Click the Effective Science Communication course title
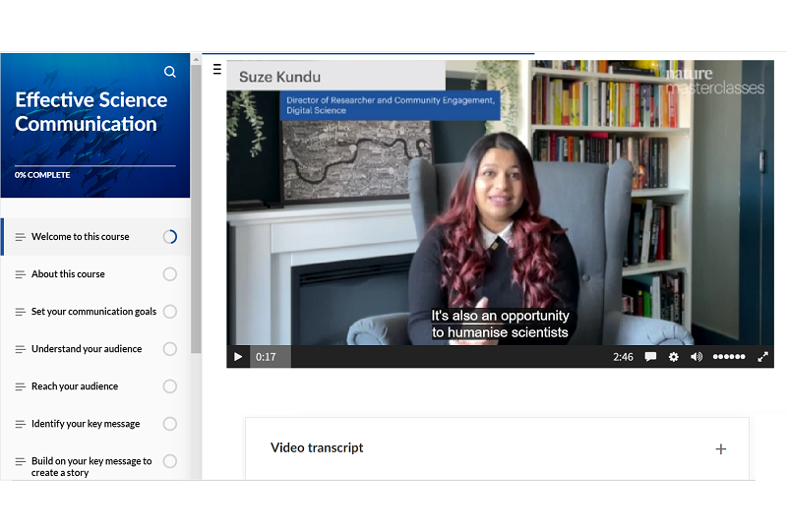This screenshot has height=532, width=787. (91, 112)
